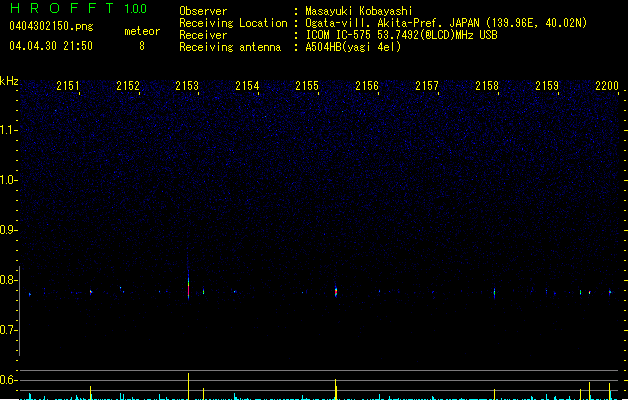
Task: Click the 0.8 kHz axis label
Action: pos(8,280)
